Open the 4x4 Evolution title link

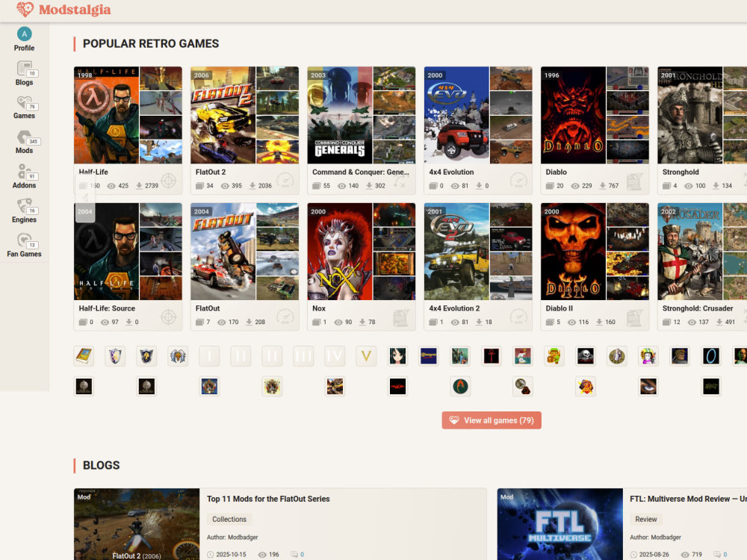click(451, 172)
